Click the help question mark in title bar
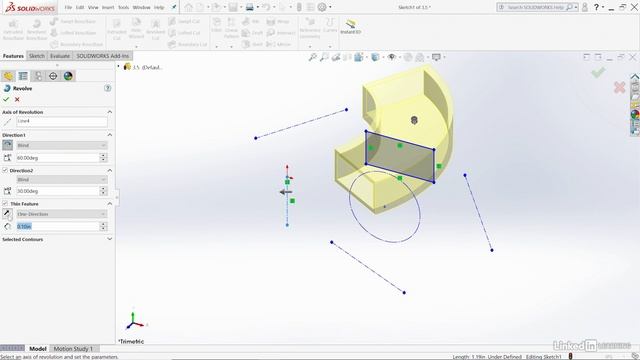 (596, 7)
